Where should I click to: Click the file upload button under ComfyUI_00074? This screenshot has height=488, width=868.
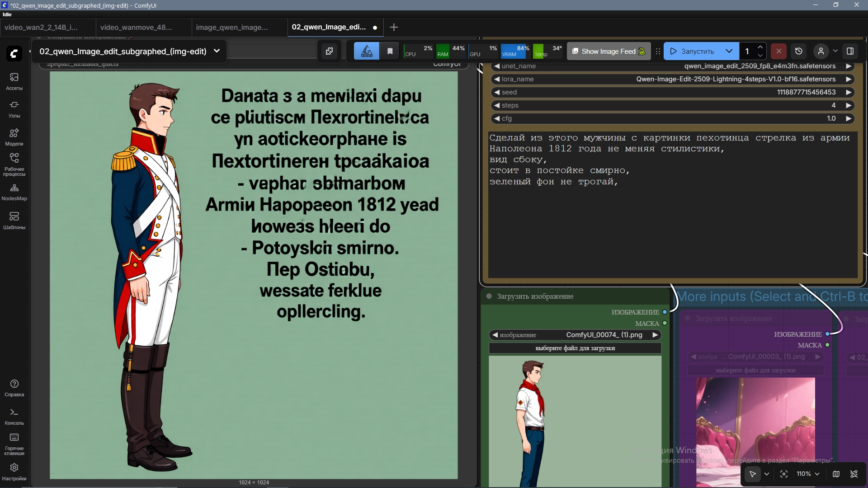tap(575, 348)
